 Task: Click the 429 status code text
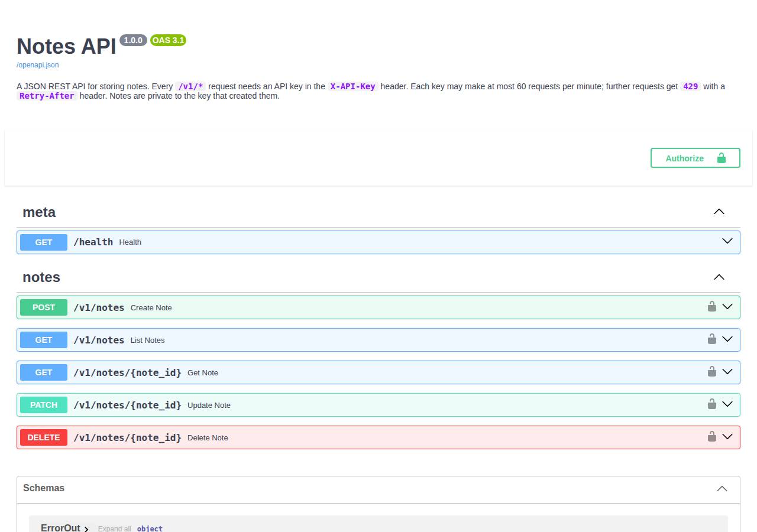(690, 86)
